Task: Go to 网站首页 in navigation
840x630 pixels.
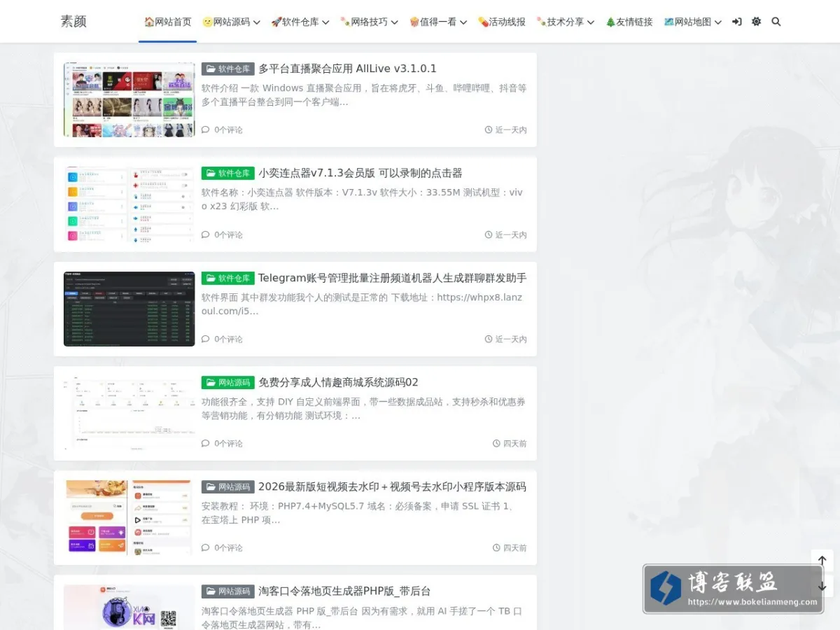Action: [x=167, y=22]
